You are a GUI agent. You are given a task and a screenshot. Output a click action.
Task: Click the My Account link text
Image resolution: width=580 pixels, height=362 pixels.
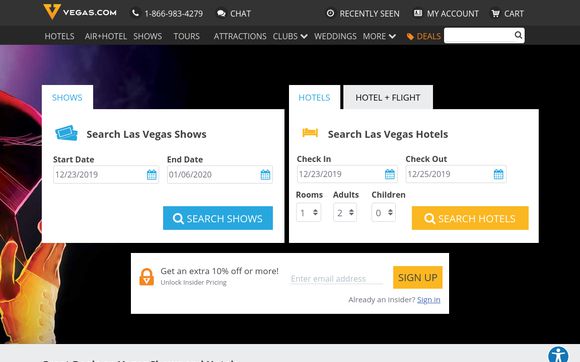pyautogui.click(x=453, y=14)
